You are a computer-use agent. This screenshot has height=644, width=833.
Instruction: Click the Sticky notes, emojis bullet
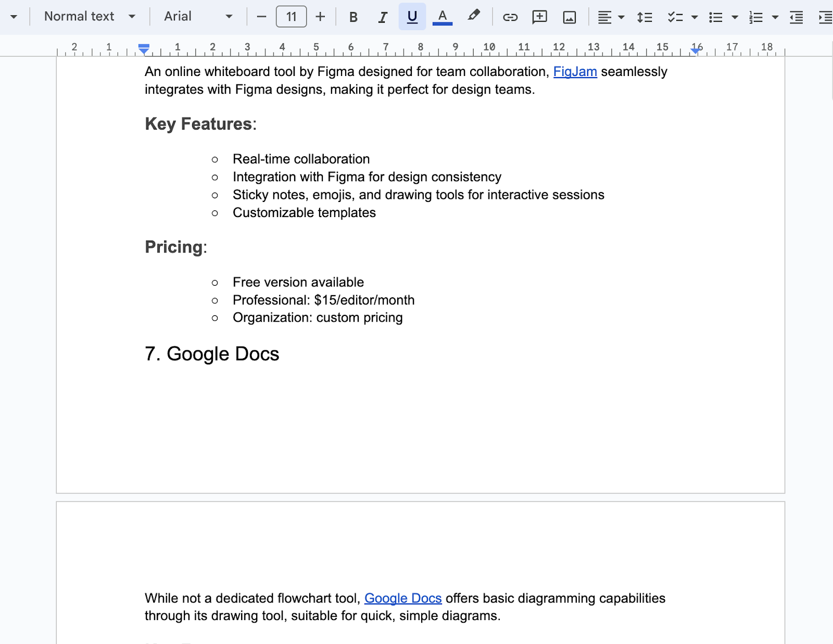pyautogui.click(x=419, y=195)
